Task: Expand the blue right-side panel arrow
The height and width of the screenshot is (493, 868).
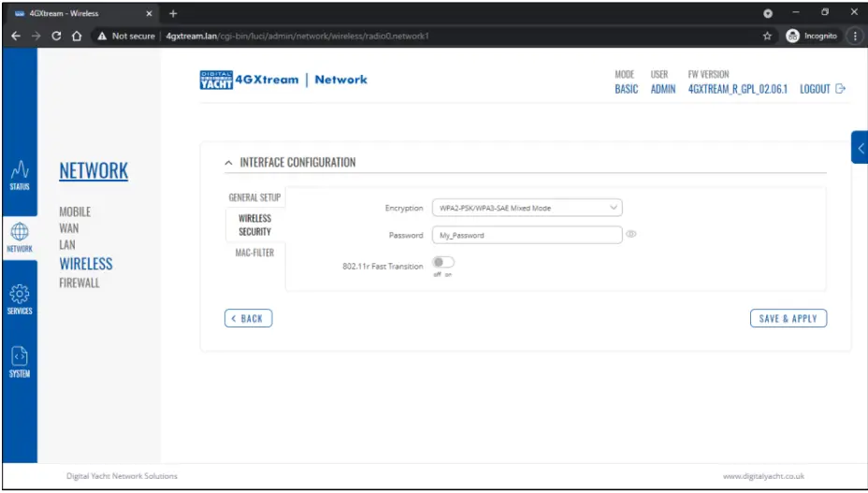Action: click(860, 148)
